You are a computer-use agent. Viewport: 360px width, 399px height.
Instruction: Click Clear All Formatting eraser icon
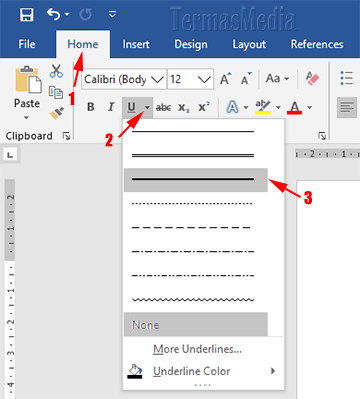(312, 79)
